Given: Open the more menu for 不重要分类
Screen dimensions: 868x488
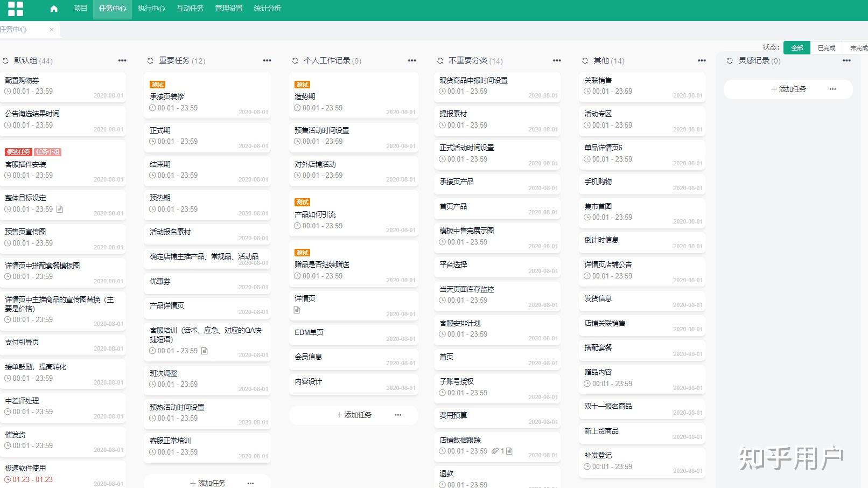Looking at the screenshot, I should click(557, 61).
